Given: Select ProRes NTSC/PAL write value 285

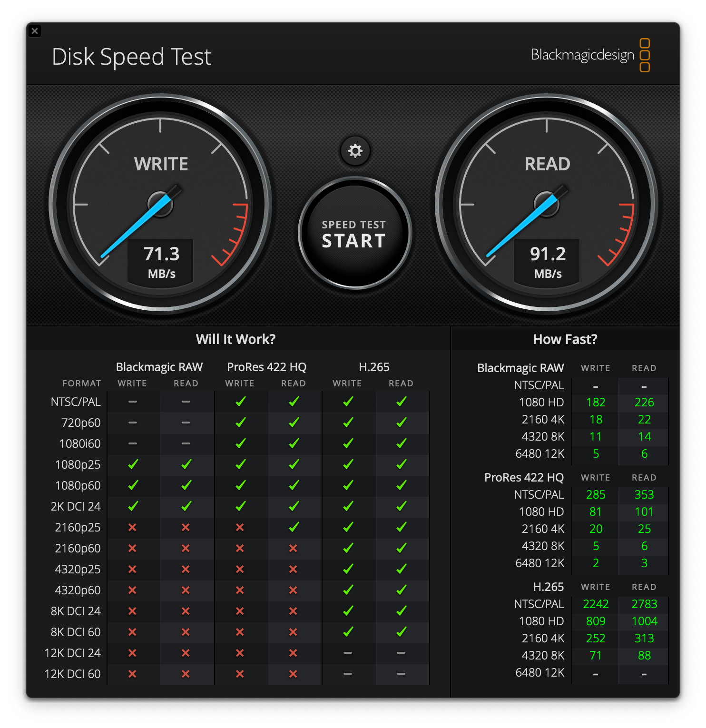Looking at the screenshot, I should [x=596, y=495].
